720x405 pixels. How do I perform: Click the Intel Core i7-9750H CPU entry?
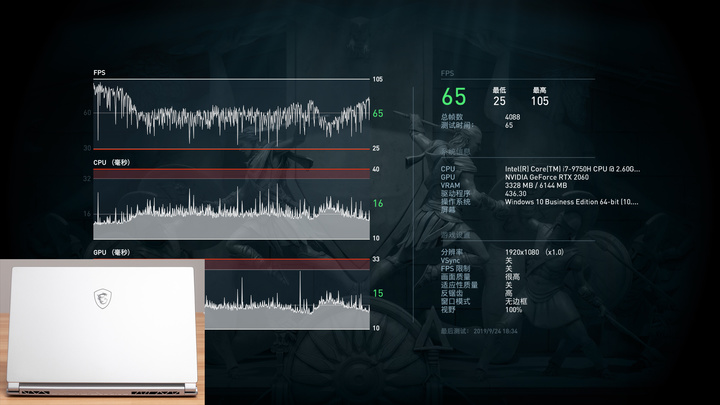click(572, 169)
